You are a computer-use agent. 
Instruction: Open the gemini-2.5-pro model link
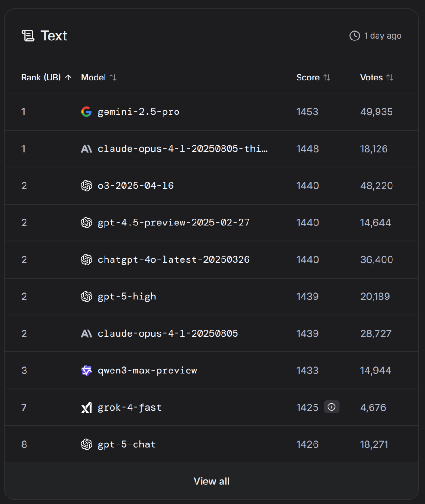tap(138, 112)
